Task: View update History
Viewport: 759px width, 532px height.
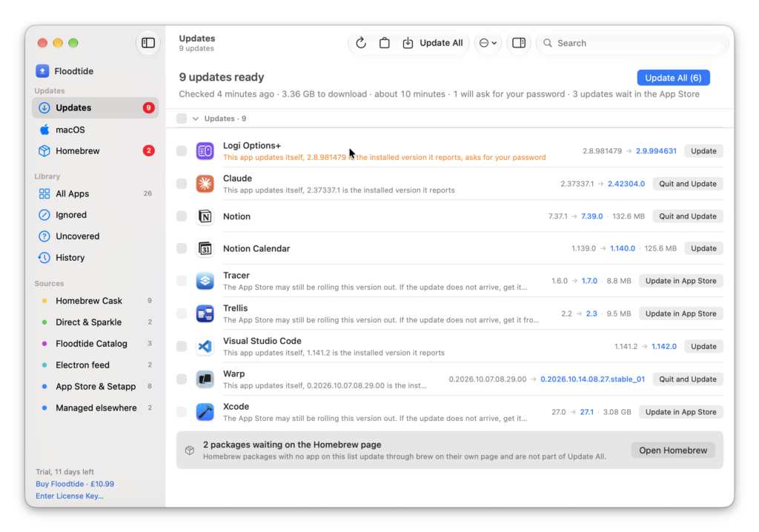Action: tap(96, 258)
